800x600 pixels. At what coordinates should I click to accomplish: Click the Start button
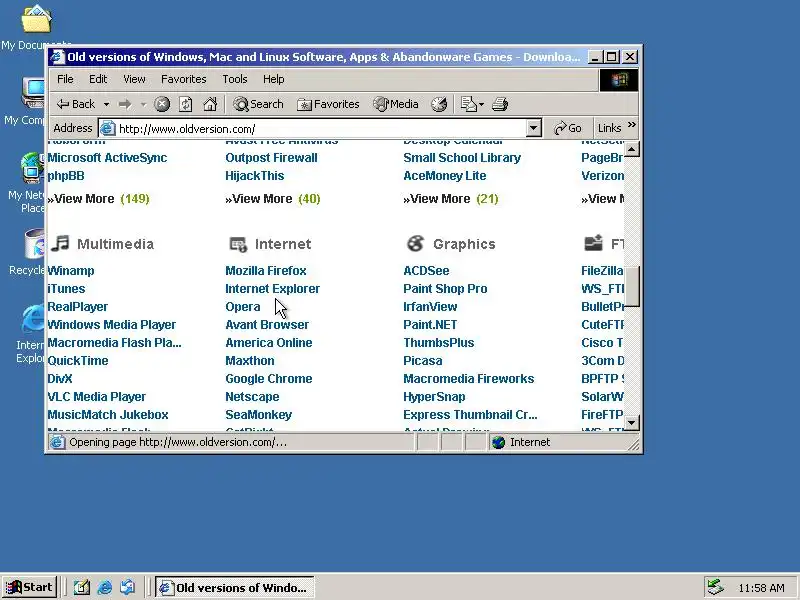(x=30, y=587)
